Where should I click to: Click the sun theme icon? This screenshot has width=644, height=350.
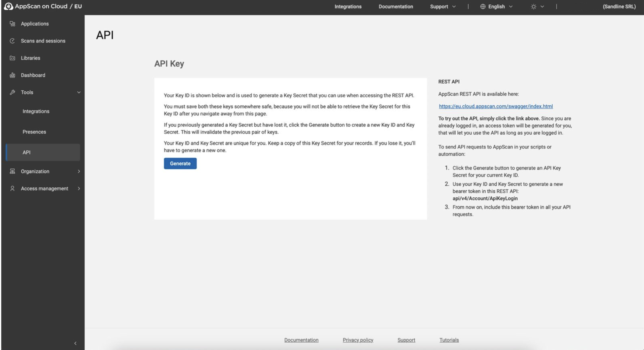(x=534, y=7)
